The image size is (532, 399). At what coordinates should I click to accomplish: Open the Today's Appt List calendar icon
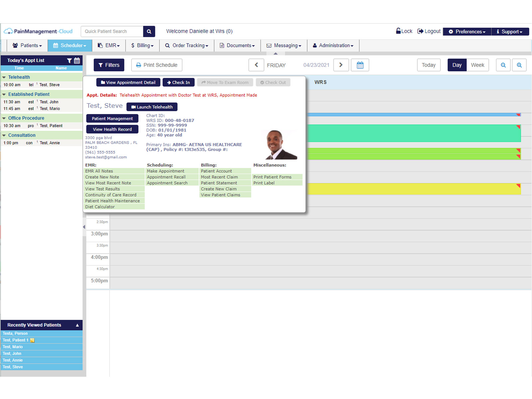[77, 61]
